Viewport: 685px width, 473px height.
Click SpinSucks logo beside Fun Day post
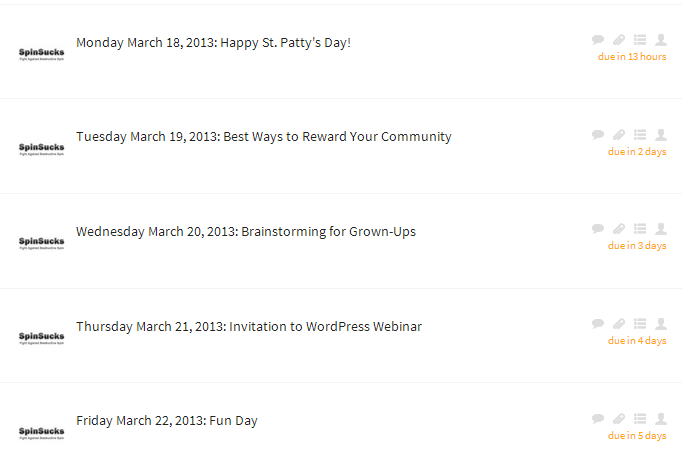[41, 432]
